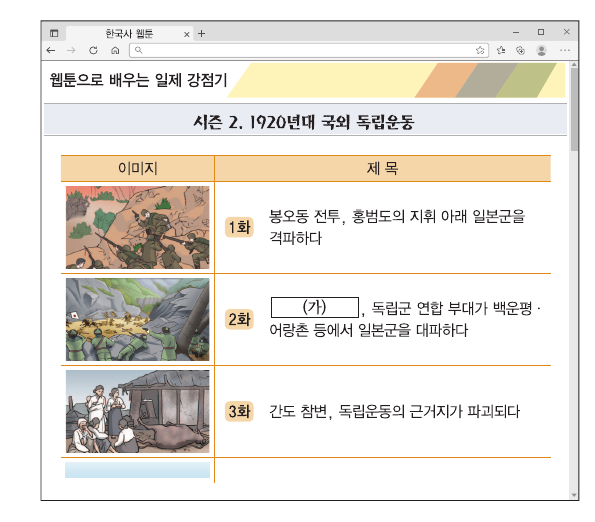
Task: Reload the page with the refresh icon
Action: [93, 50]
